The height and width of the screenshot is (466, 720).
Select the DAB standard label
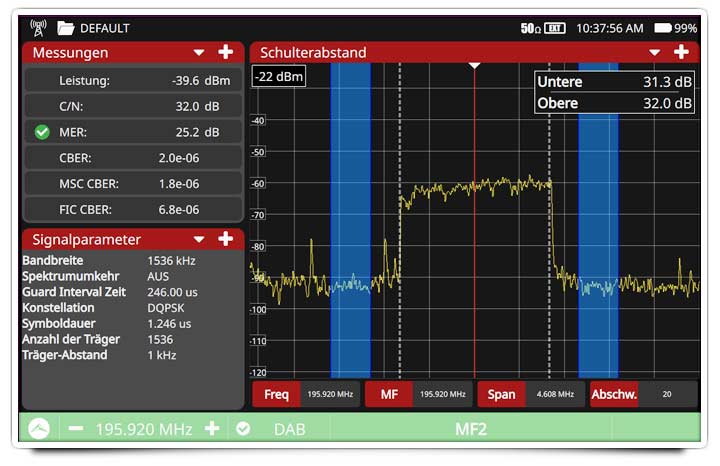pyautogui.click(x=290, y=429)
